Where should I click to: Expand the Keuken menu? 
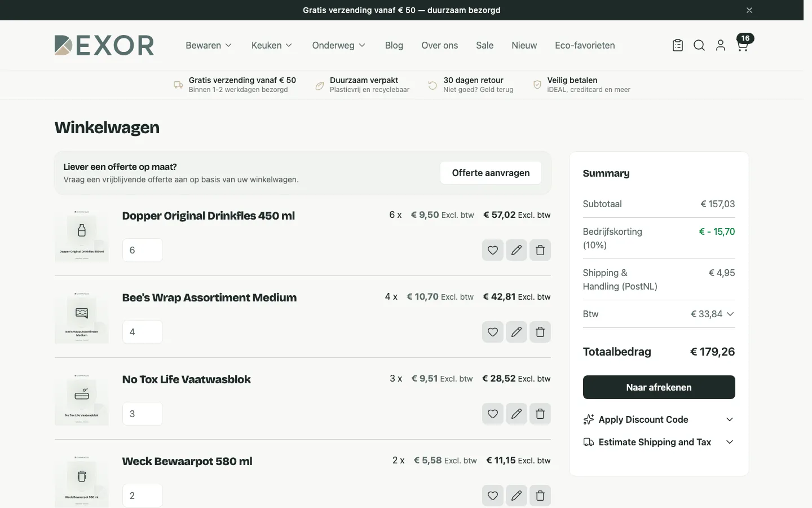pos(272,45)
